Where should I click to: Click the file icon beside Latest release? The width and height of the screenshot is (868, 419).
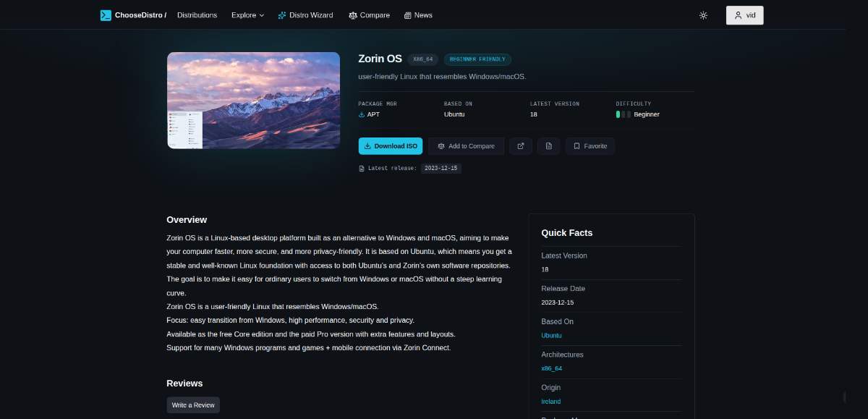(362, 169)
